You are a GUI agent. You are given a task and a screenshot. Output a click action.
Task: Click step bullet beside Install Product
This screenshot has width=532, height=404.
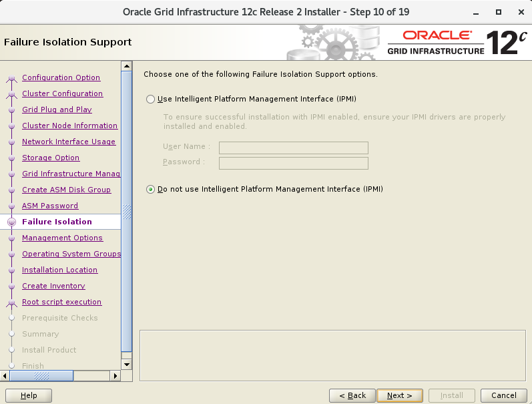point(11,350)
